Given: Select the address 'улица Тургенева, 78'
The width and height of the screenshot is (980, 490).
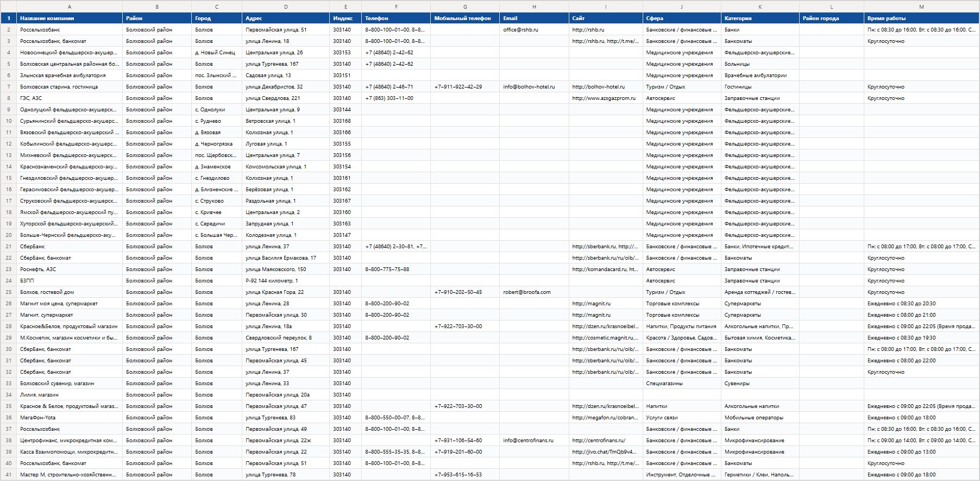Looking at the screenshot, I should click(286, 475).
